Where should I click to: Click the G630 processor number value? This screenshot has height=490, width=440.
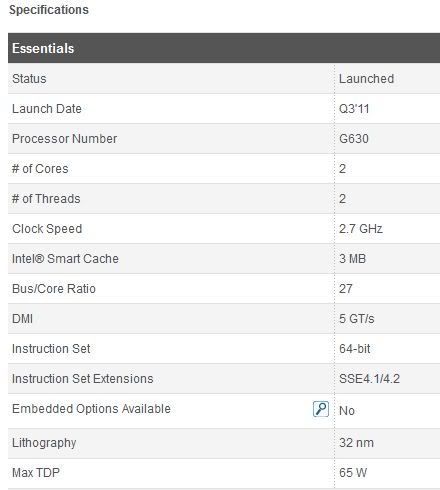click(354, 139)
